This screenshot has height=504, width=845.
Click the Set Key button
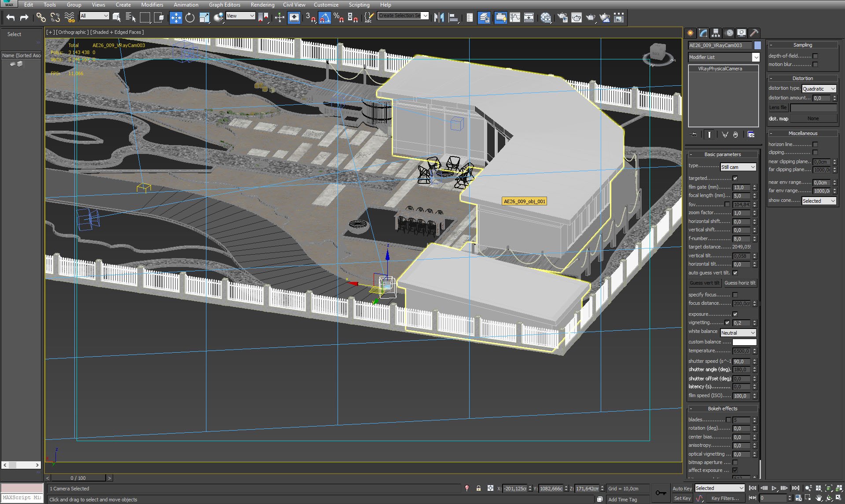pos(682,498)
